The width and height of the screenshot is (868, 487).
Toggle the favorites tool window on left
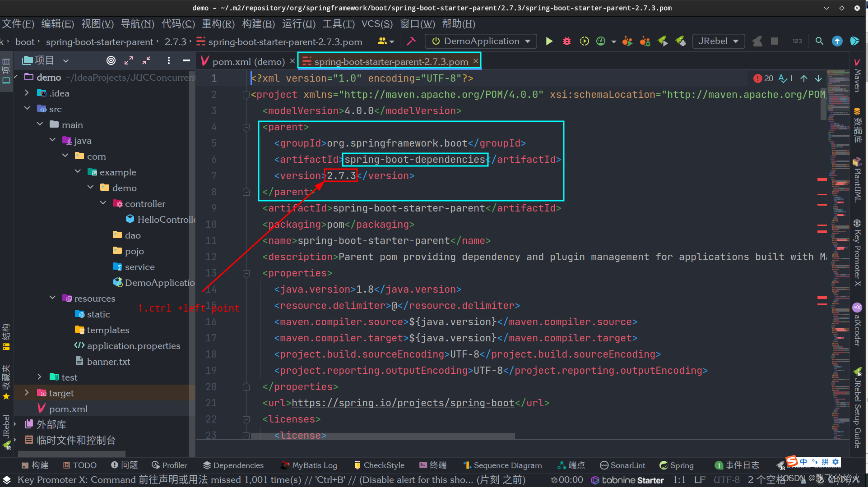(x=6, y=382)
